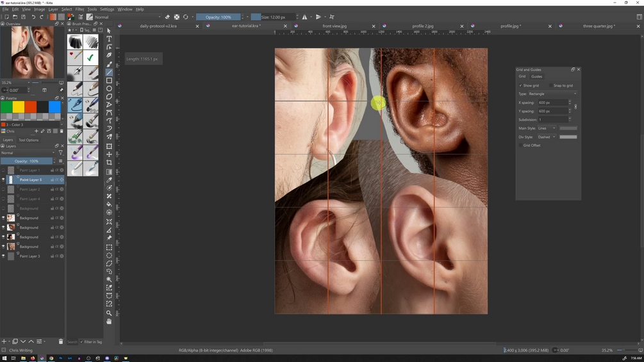Screen dimensions: 644x362
Task: Open the Div Style Dashed dropdown
Action: 547,137
